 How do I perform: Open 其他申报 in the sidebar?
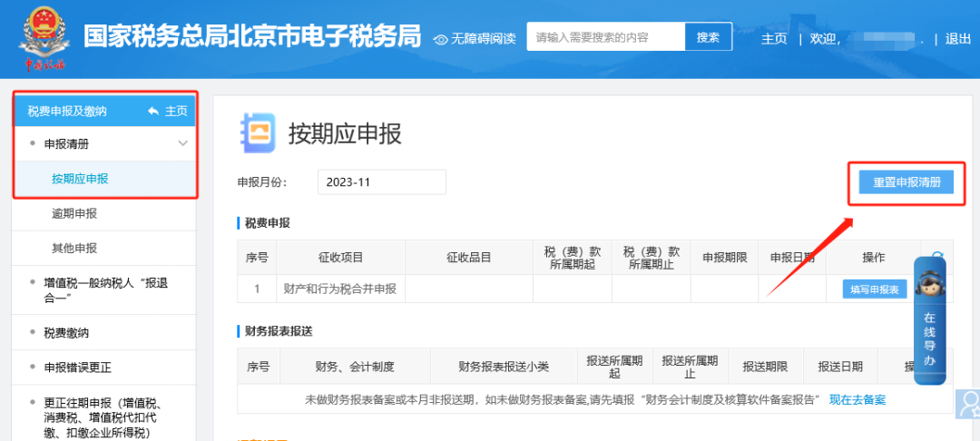pos(104,248)
